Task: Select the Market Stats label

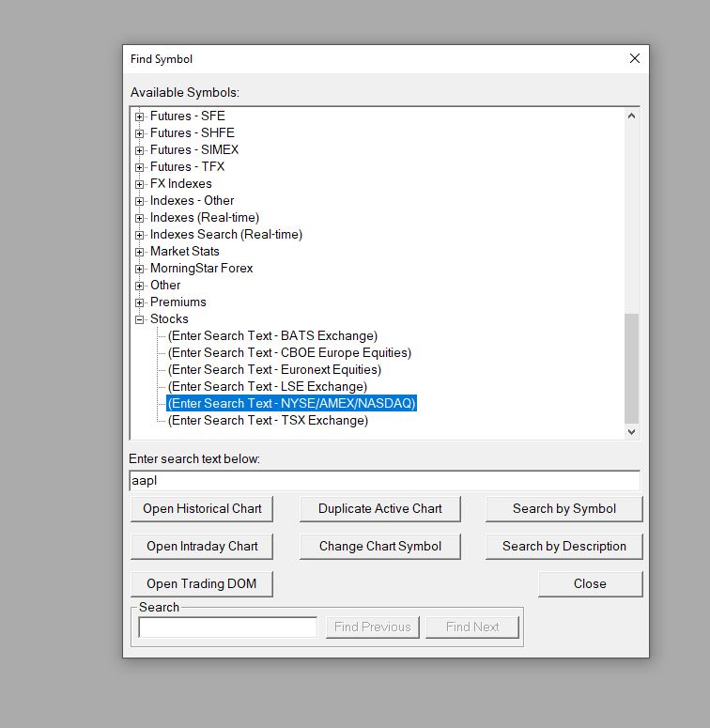Action: (x=185, y=251)
